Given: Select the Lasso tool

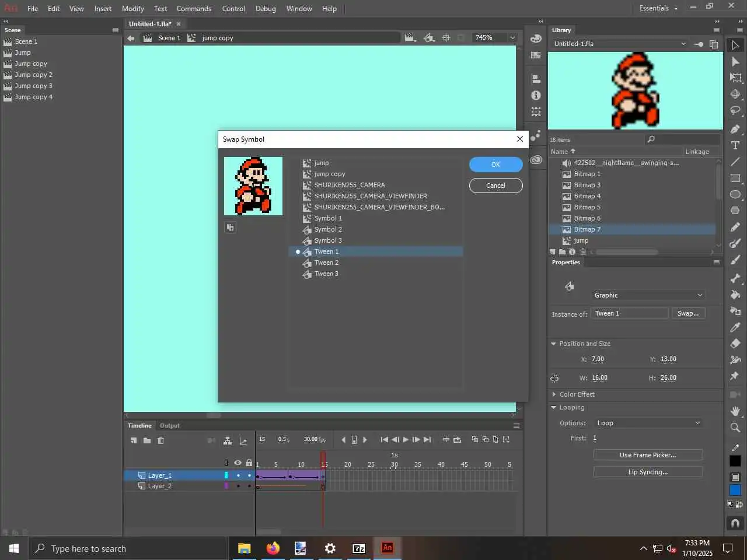Looking at the screenshot, I should (735, 110).
